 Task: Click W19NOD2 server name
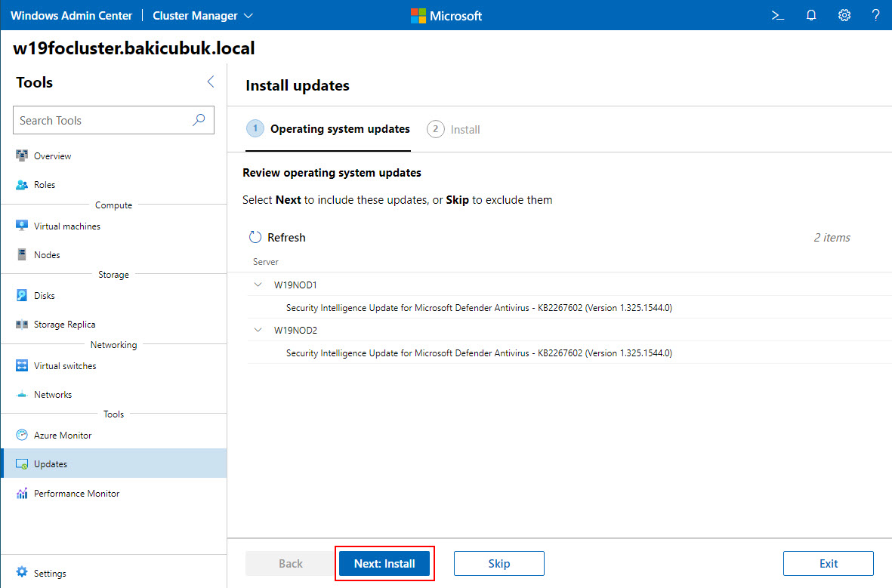tap(295, 331)
